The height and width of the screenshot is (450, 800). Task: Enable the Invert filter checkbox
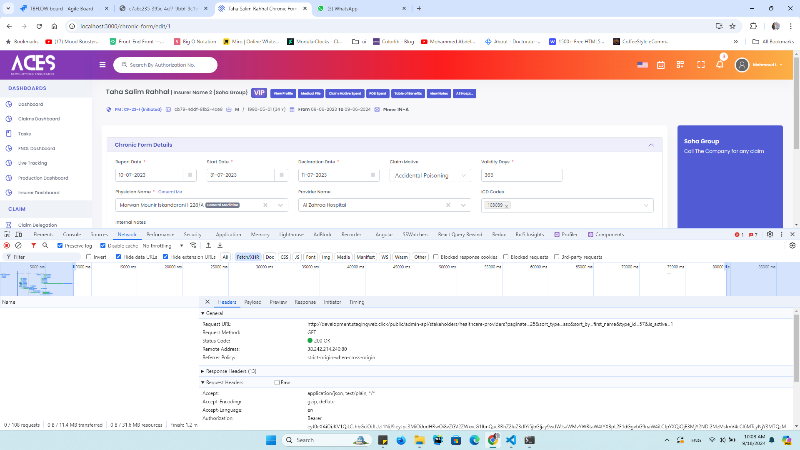point(88,256)
